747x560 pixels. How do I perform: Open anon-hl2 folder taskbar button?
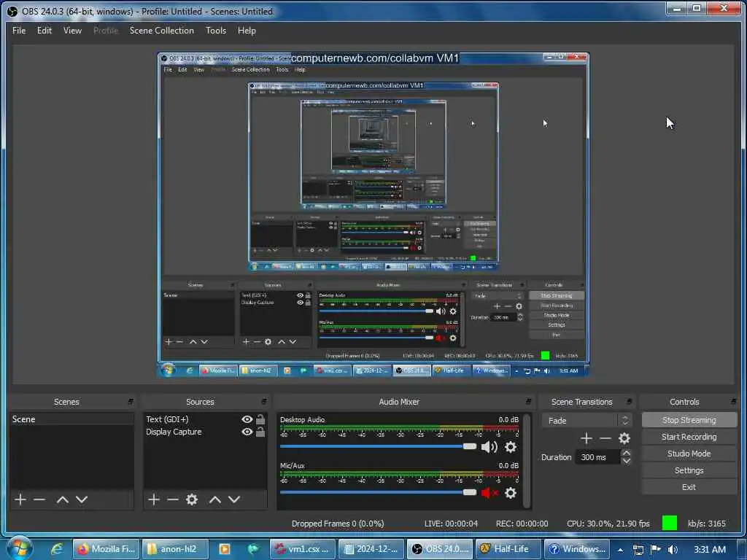click(175, 549)
